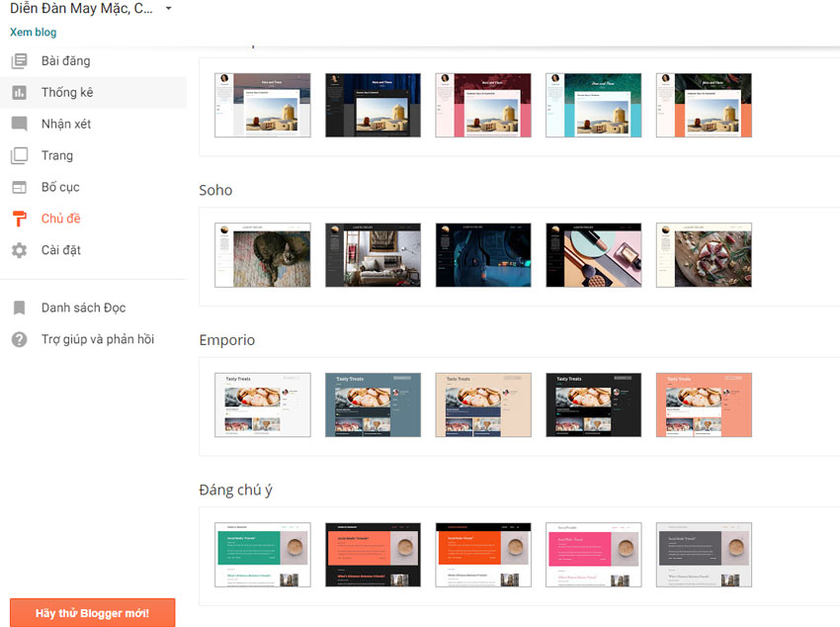Viewport: 840px width, 627px height.
Task: Select the dark blue top-row theme thumbnail
Action: click(x=373, y=105)
